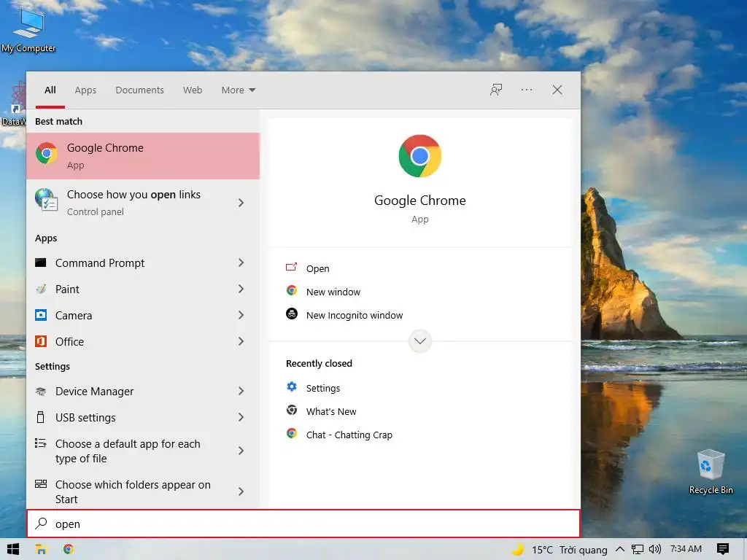747x560 pixels.
Task: Click New window action
Action: (333, 292)
